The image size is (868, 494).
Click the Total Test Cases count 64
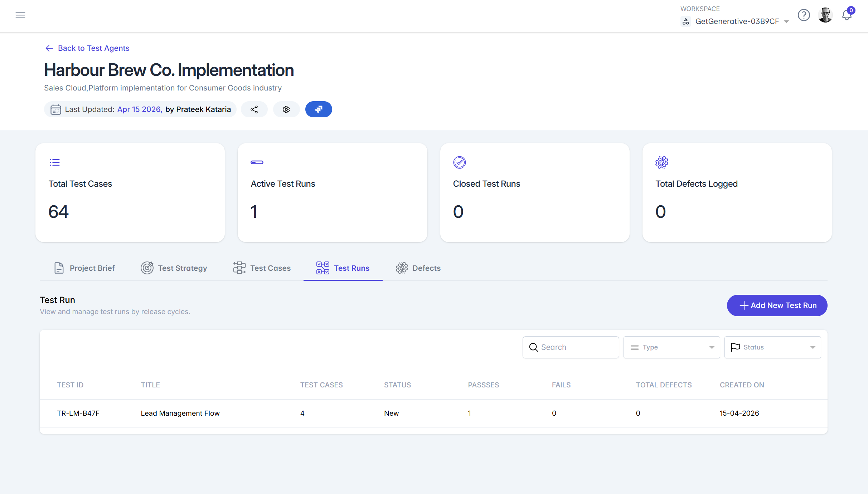(58, 212)
